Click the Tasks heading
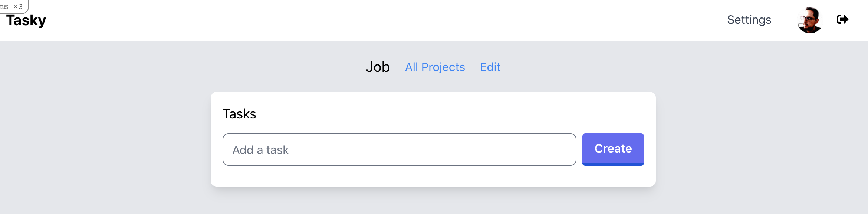Image resolution: width=868 pixels, height=214 pixels. 239,114
